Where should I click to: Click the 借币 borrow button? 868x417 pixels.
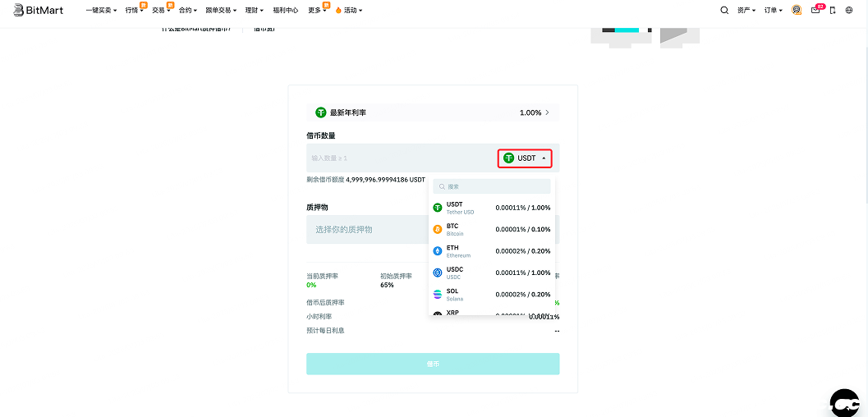[433, 364]
